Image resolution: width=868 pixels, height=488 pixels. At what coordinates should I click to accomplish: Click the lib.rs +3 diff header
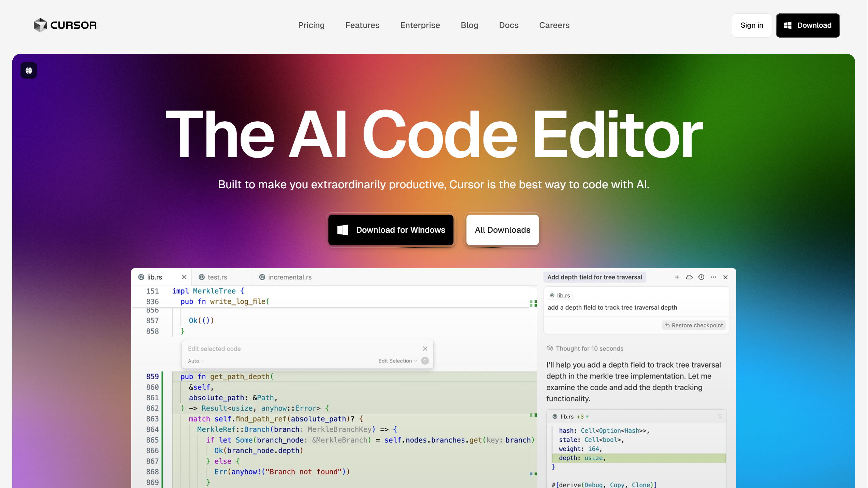[637, 417]
